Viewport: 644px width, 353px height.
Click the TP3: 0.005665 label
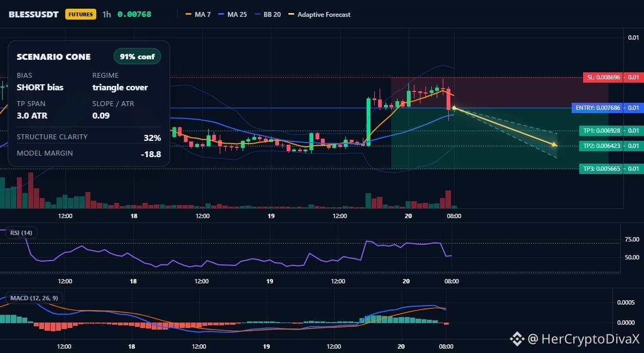(601, 169)
